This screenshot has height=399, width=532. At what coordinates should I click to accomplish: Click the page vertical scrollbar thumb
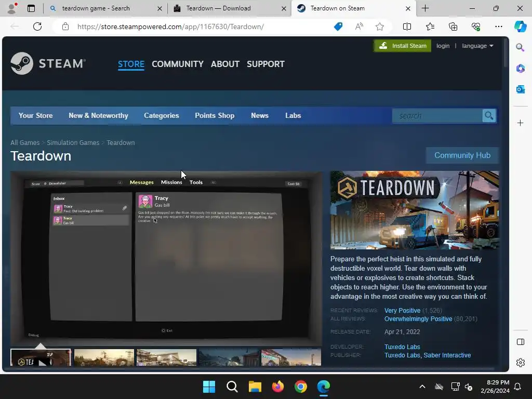pos(506,53)
